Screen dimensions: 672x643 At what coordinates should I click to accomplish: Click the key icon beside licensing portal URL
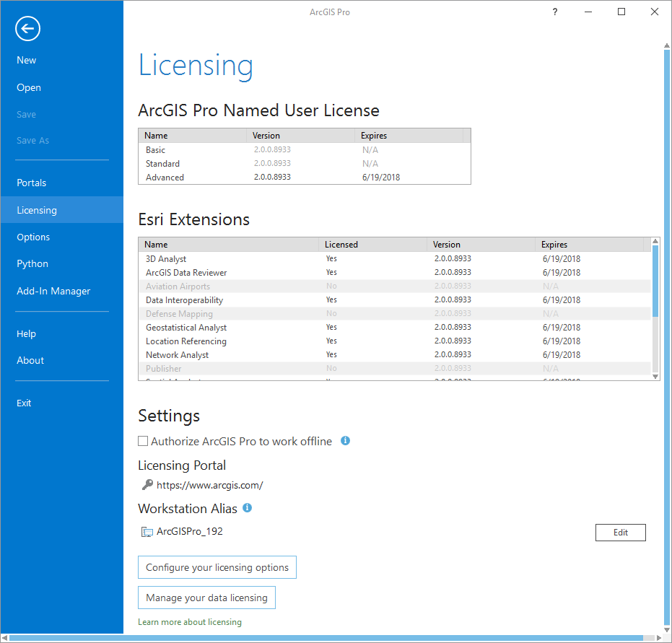coord(147,484)
